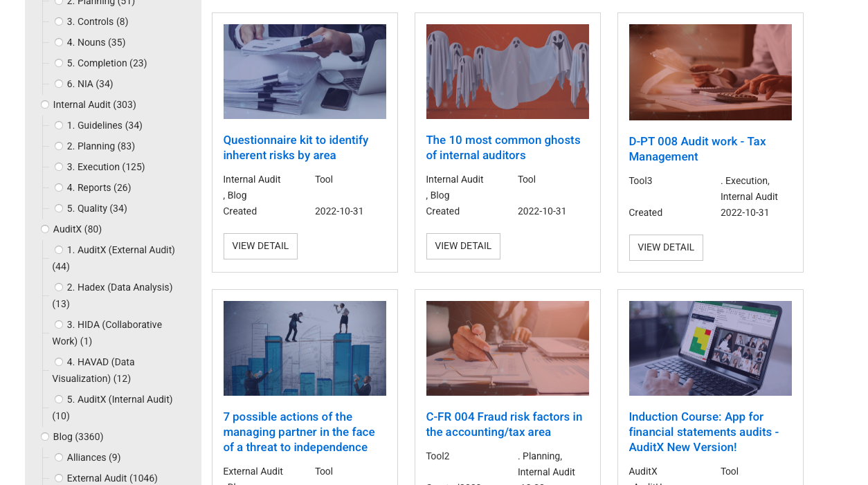Pick '4. HAVAD (Data Visualization) (12)' filter

point(59,362)
